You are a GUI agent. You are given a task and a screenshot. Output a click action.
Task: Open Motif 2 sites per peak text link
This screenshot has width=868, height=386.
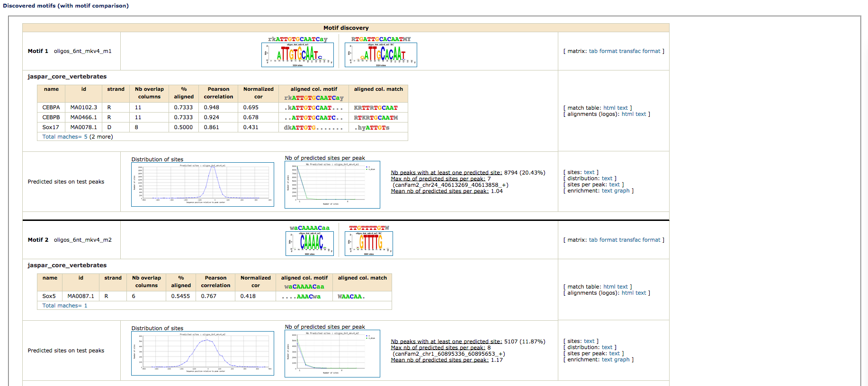[614, 353]
